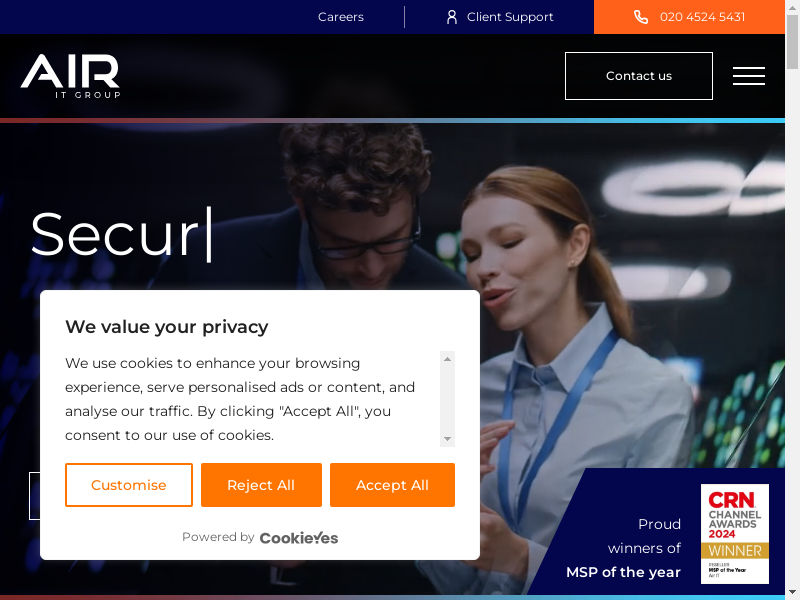Click the page vertical scrollbar thumb
This screenshot has width=800, height=600.
[x=792, y=42]
